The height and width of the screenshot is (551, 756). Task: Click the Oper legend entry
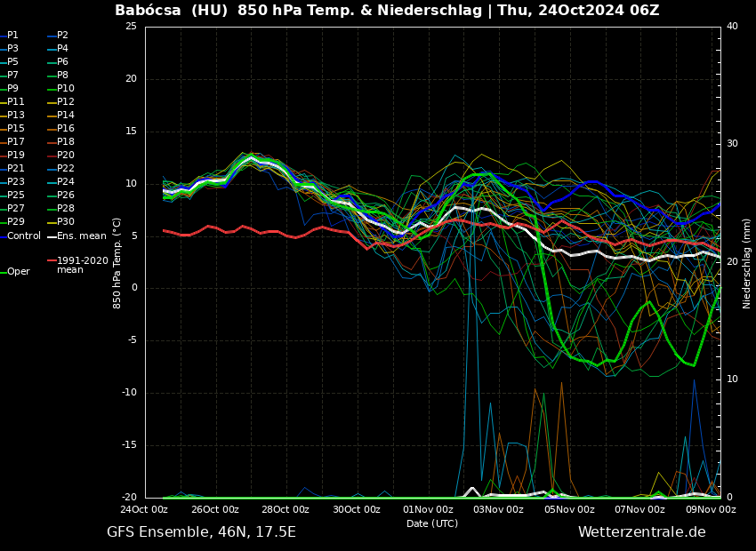(19, 272)
